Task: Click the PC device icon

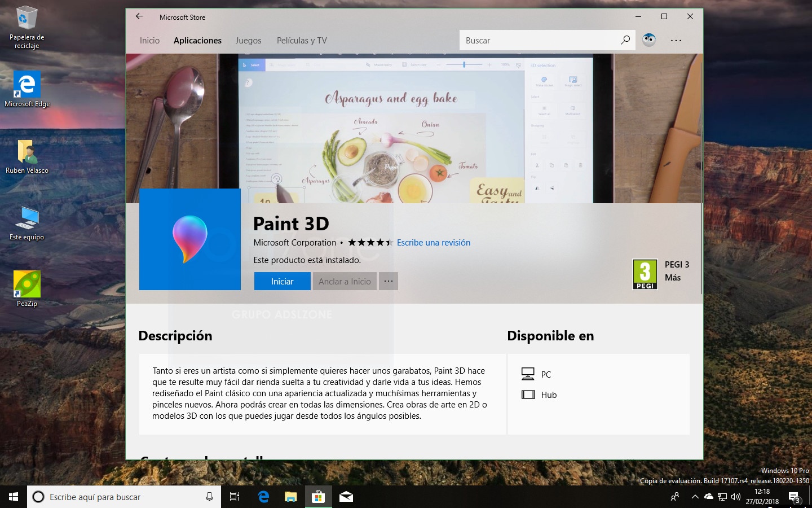Action: pos(528,374)
